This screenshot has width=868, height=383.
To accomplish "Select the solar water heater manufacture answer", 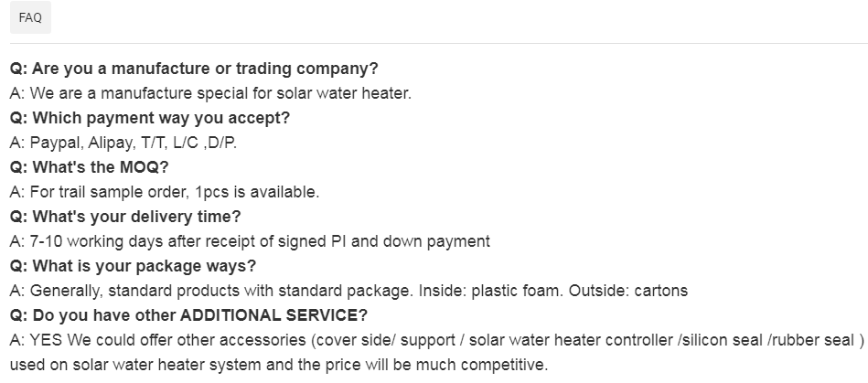I will coord(210,93).
